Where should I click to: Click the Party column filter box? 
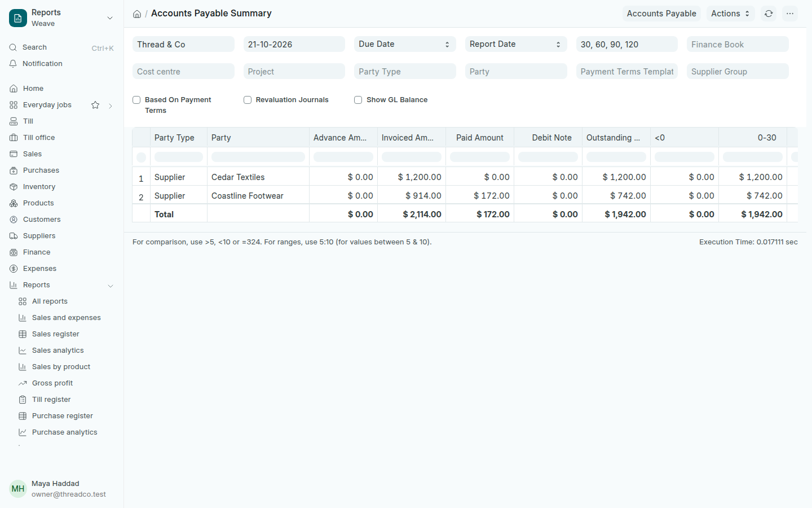coord(258,157)
